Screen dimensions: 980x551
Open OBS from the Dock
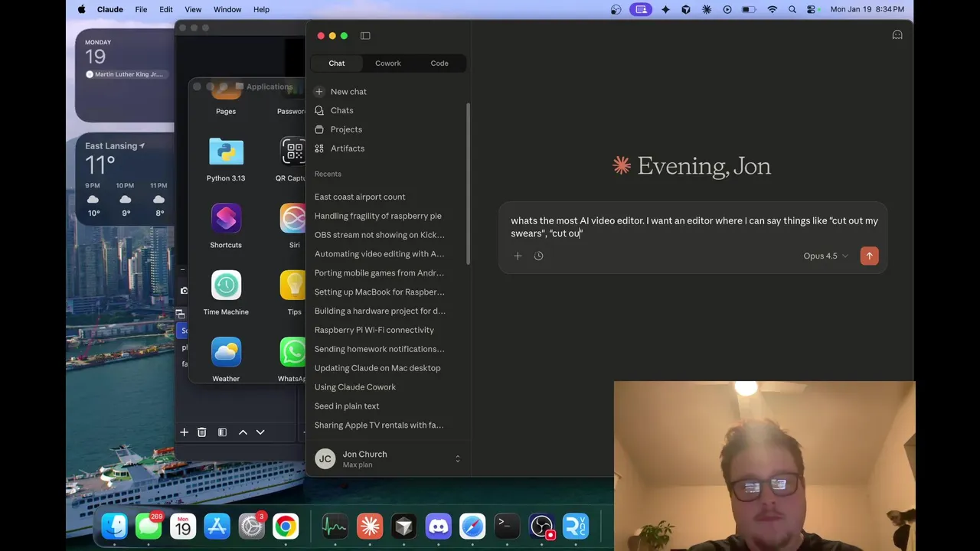(541, 526)
